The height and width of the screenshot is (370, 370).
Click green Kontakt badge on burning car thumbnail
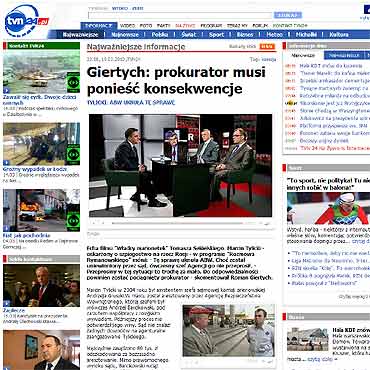pyautogui.click(x=73, y=220)
